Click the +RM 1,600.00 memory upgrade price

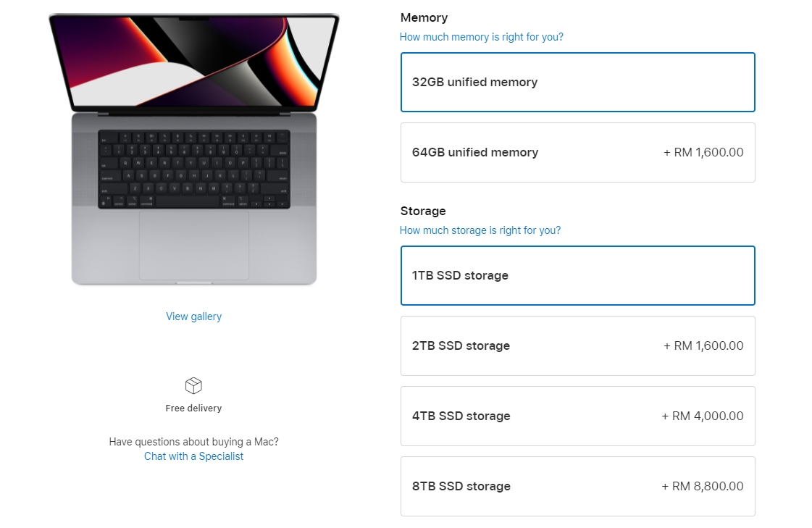(x=703, y=152)
